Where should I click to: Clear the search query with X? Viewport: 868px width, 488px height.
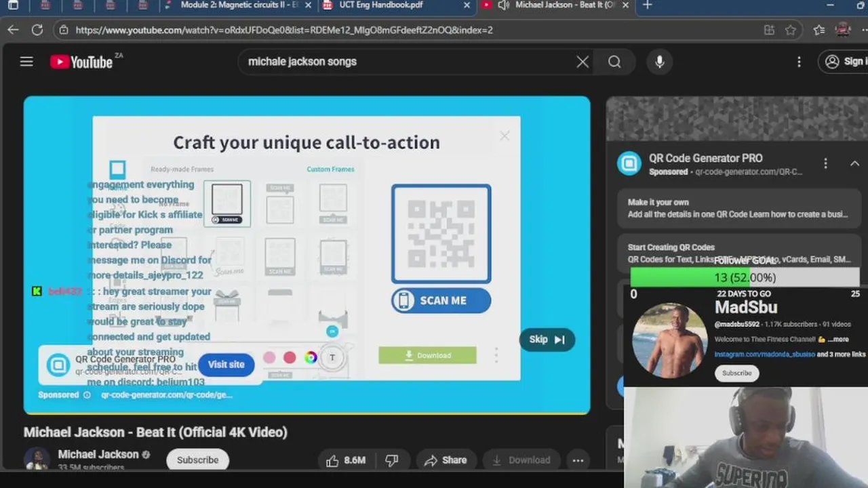pyautogui.click(x=583, y=62)
